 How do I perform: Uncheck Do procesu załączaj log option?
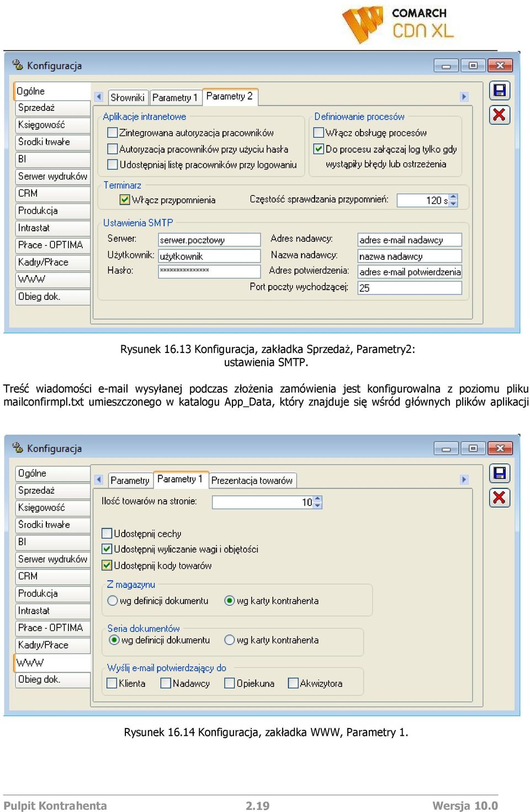point(319,149)
